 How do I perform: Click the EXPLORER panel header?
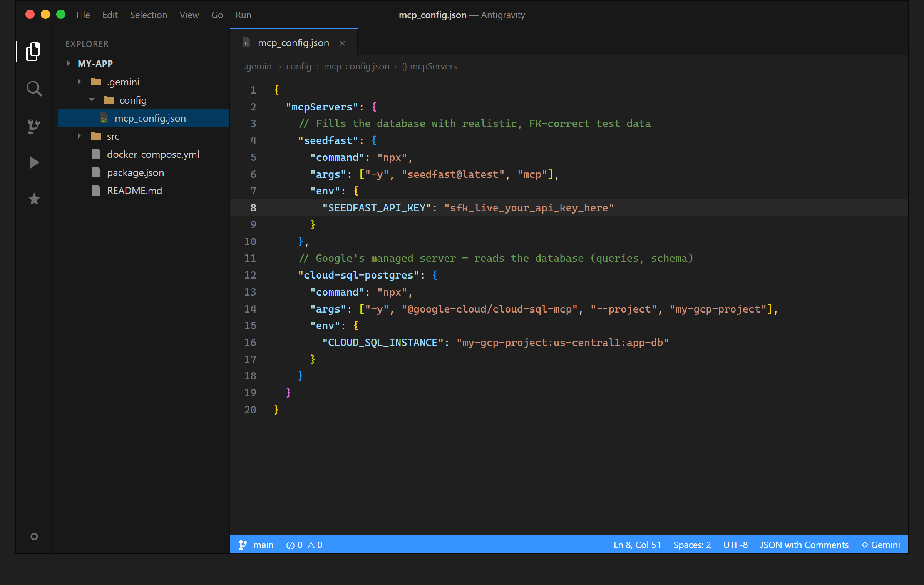point(87,43)
